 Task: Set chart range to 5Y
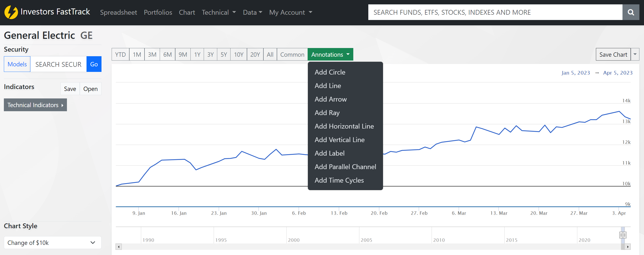(x=224, y=54)
